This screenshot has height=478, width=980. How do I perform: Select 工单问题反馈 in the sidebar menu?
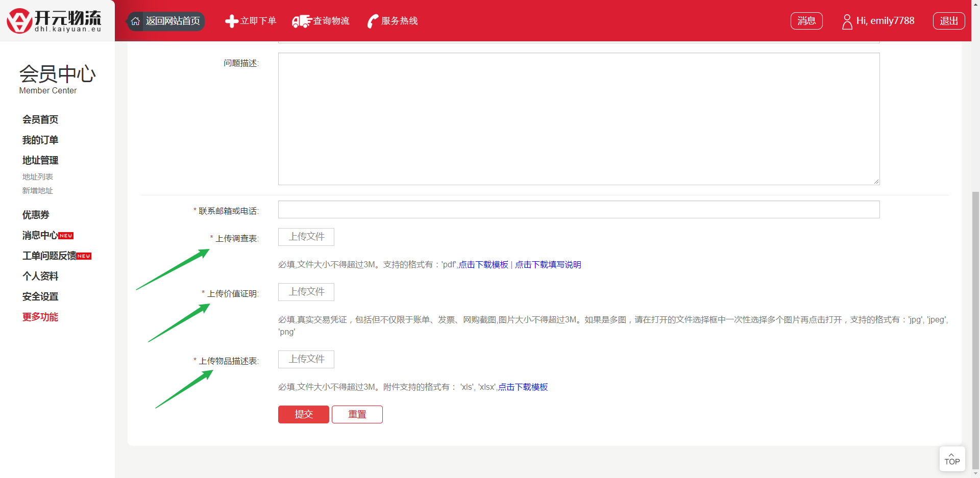50,256
